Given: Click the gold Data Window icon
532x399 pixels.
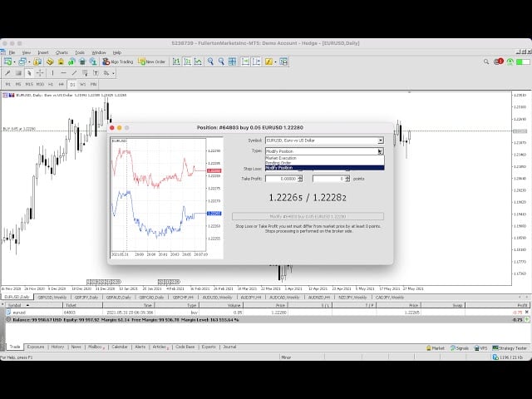Looking at the screenshot, I should pyautogui.click(x=50, y=62).
